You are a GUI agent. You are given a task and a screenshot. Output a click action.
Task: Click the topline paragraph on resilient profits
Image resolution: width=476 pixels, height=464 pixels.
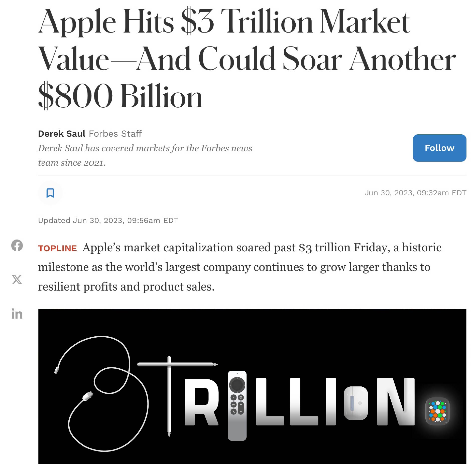[x=240, y=267]
